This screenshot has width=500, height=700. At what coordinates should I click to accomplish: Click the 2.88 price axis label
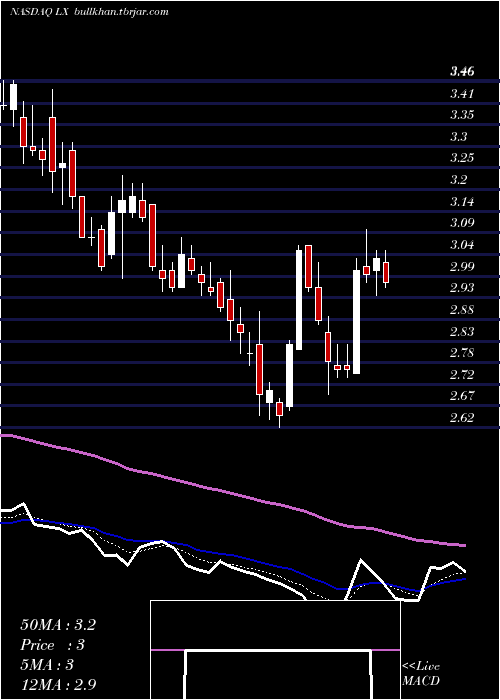tap(462, 310)
